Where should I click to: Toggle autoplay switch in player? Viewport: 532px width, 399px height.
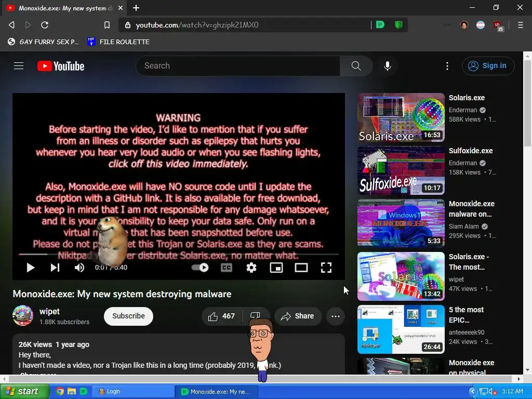(x=200, y=268)
